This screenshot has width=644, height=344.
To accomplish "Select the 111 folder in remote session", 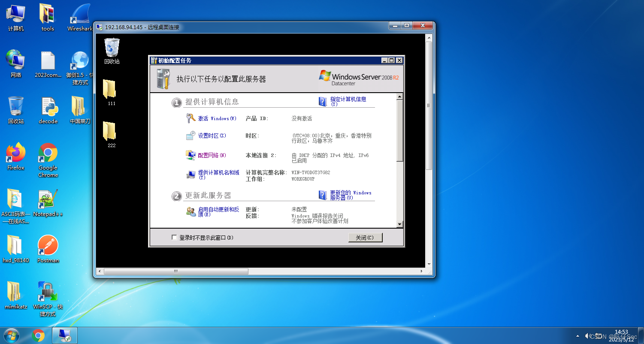I will coord(111,92).
